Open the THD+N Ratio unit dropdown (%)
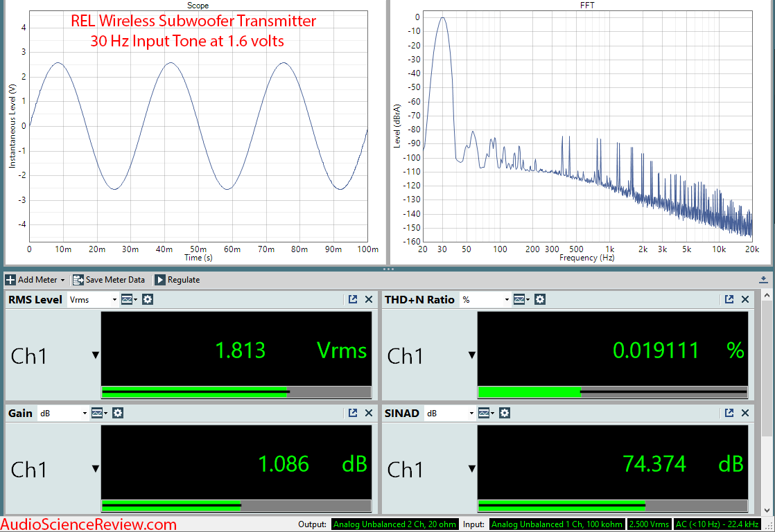Image resolution: width=775 pixels, height=532 pixels. coord(485,300)
